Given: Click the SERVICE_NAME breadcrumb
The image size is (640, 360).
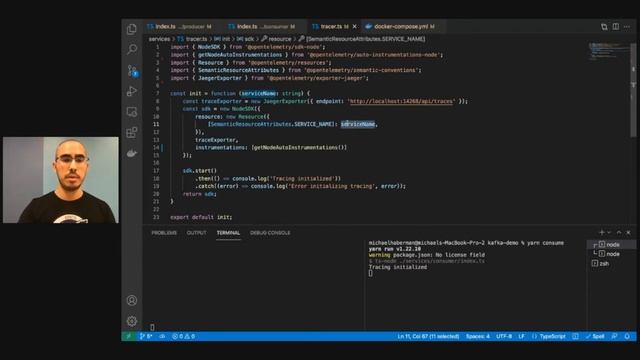Looking at the screenshot, I should click(x=362, y=39).
